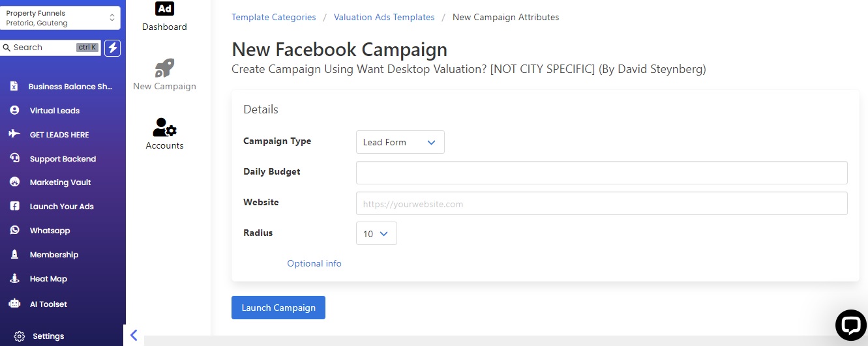Open the Accounts user-gear icon

pos(164,127)
